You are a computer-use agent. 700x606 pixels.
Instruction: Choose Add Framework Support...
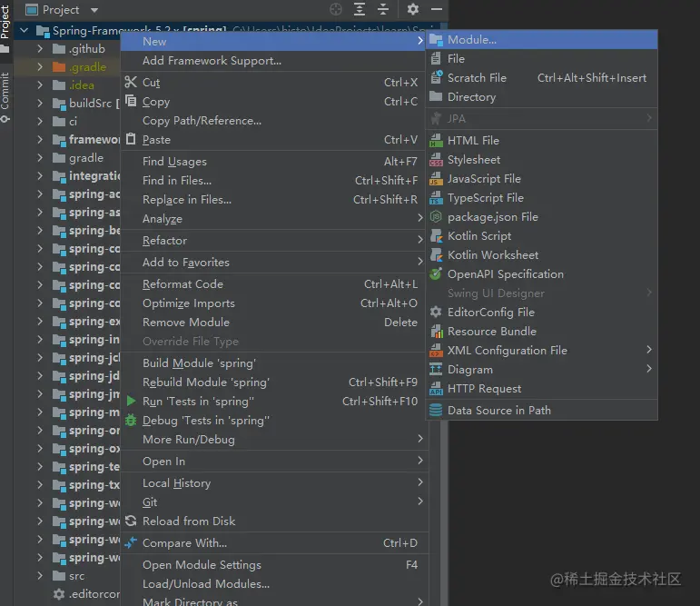point(273,60)
